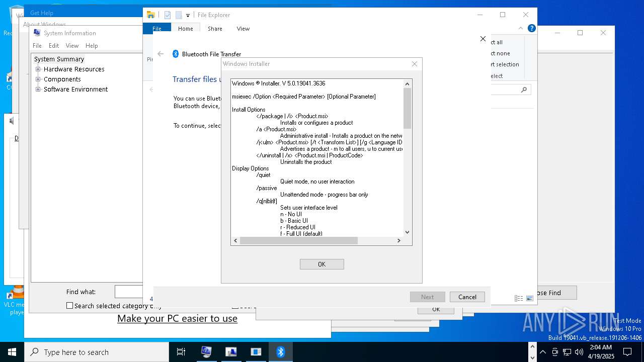Click the installer text horizontal scrollbar thumb
Screen dimensions: 644x362
pos(299,241)
